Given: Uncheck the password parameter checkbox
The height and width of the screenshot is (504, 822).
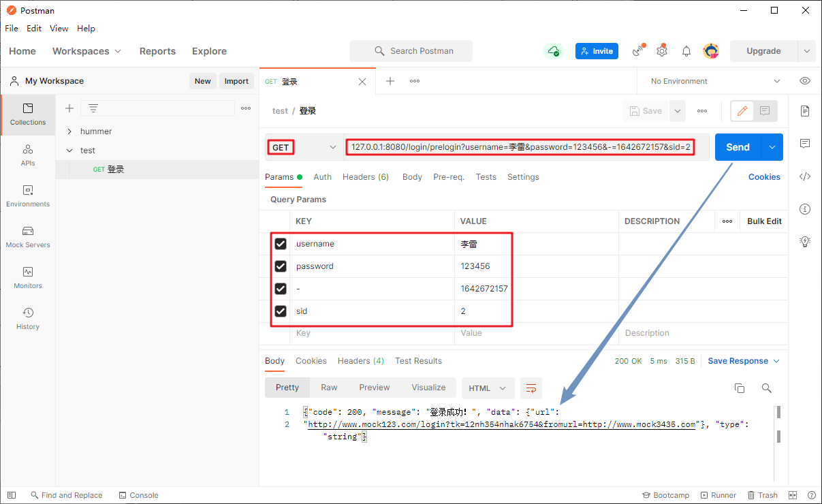Looking at the screenshot, I should (x=280, y=266).
